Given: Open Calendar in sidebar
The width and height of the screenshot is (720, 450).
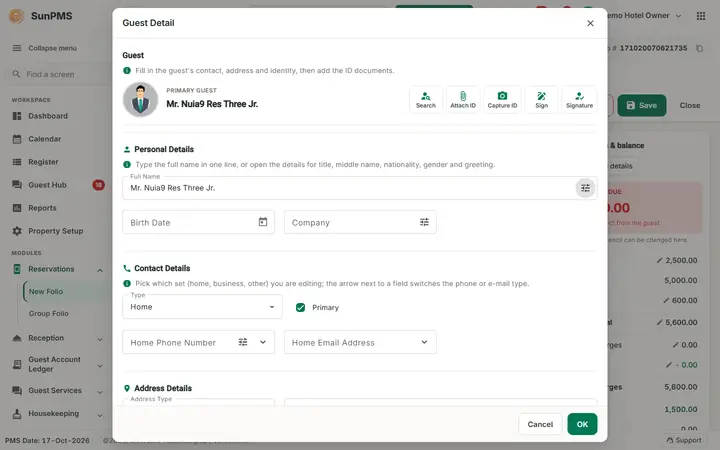Looking at the screenshot, I should coord(45,139).
